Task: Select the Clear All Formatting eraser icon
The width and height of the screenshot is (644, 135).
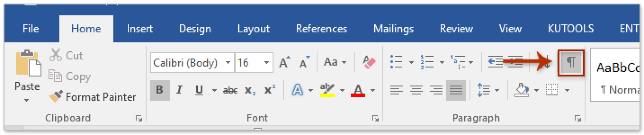Action: [368, 62]
